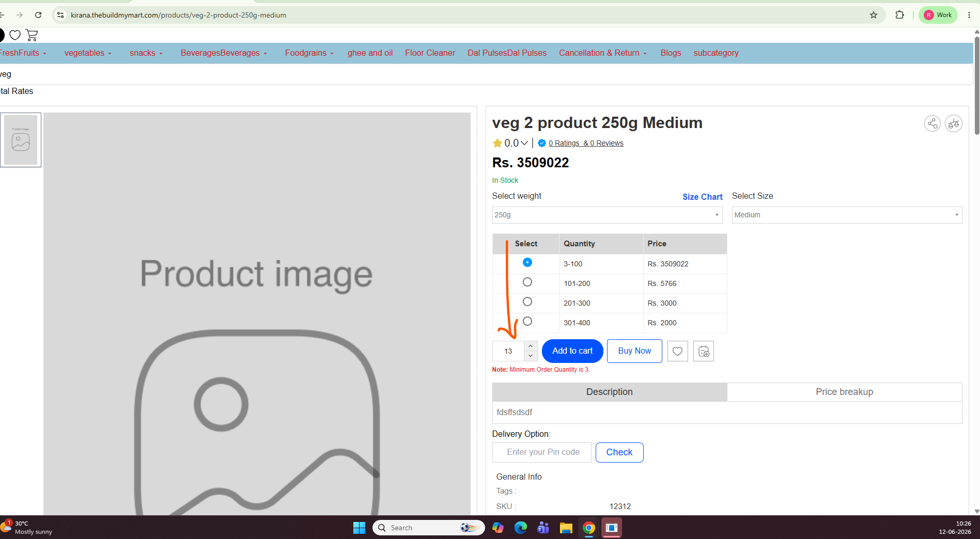Expand the vegetables menu
The width and height of the screenshot is (980, 539).
(88, 53)
